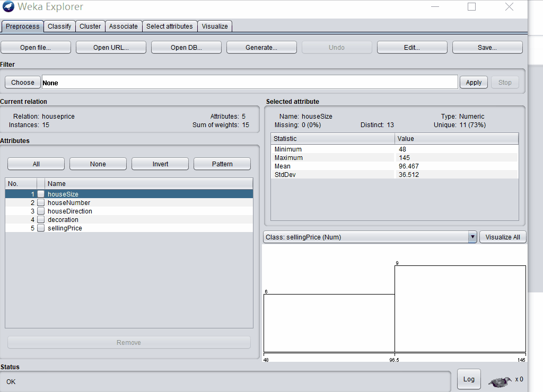Invert the attribute selection
Screen dimensions: 543x392
(160, 164)
